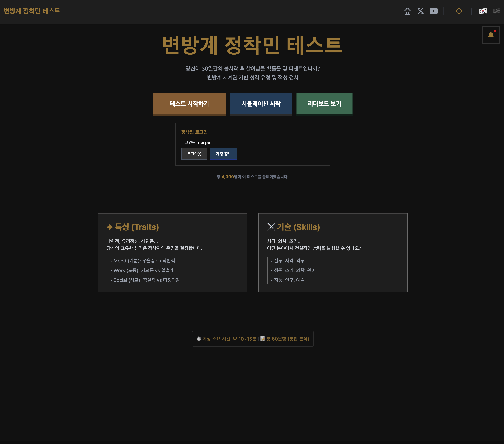
Task: Click the home icon in header
Action: (407, 11)
